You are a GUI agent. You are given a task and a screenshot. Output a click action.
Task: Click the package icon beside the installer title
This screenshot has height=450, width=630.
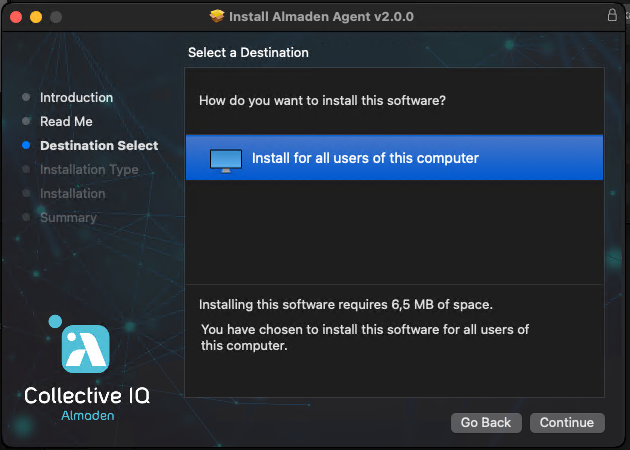click(x=217, y=17)
